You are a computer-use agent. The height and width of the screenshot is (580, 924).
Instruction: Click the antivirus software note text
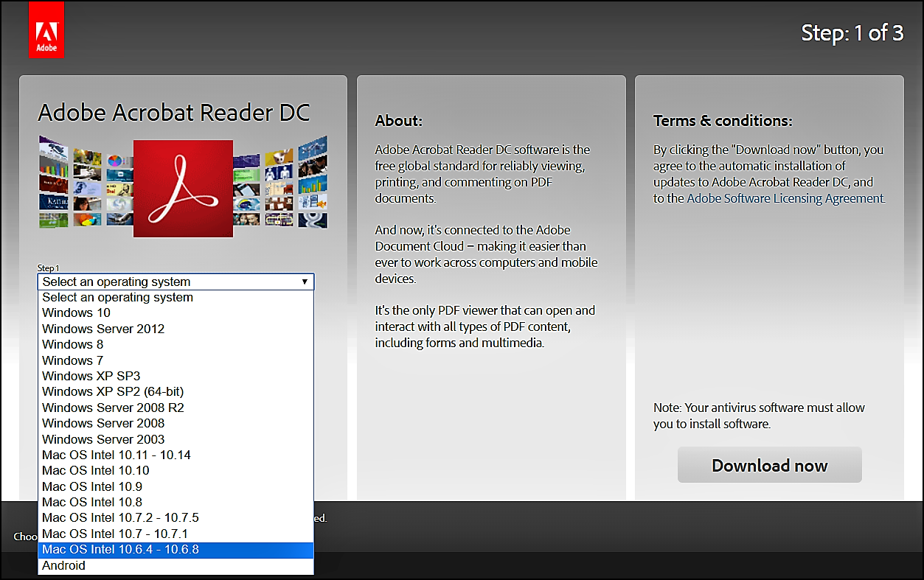[759, 416]
